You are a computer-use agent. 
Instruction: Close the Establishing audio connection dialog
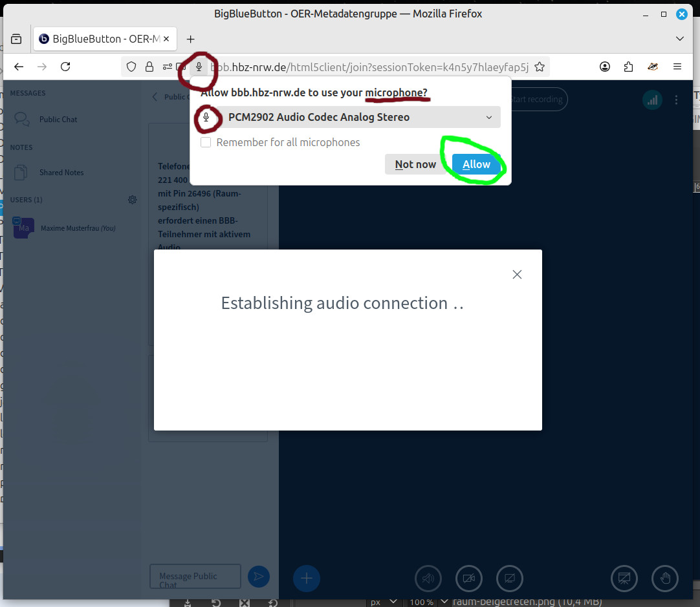click(517, 274)
